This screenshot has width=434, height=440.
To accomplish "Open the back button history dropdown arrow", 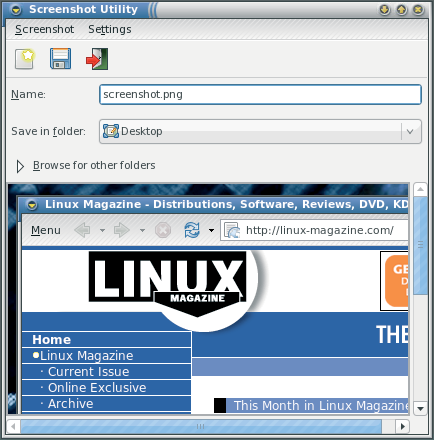I will tap(102, 230).
